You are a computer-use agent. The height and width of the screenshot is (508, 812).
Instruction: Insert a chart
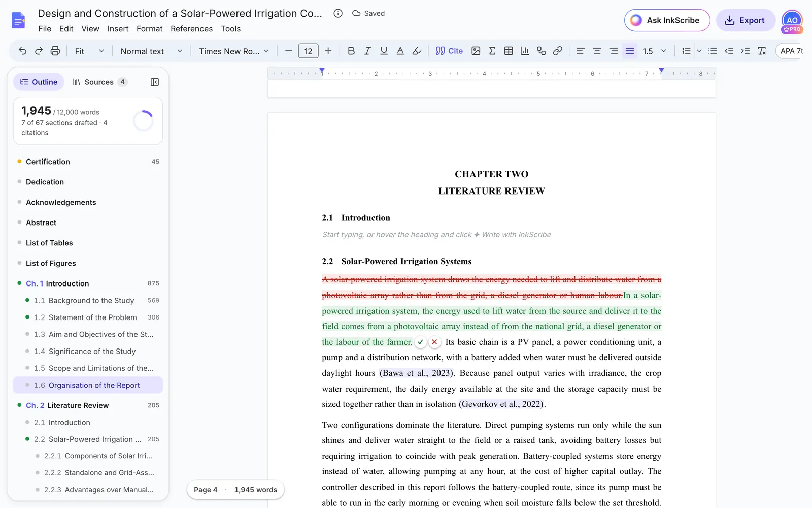[525, 51]
